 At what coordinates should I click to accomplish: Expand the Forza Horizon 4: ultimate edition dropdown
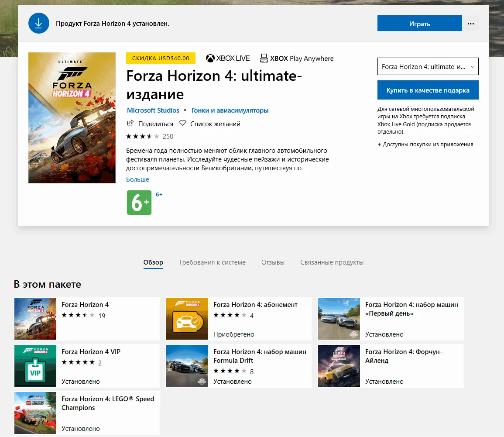point(428,66)
